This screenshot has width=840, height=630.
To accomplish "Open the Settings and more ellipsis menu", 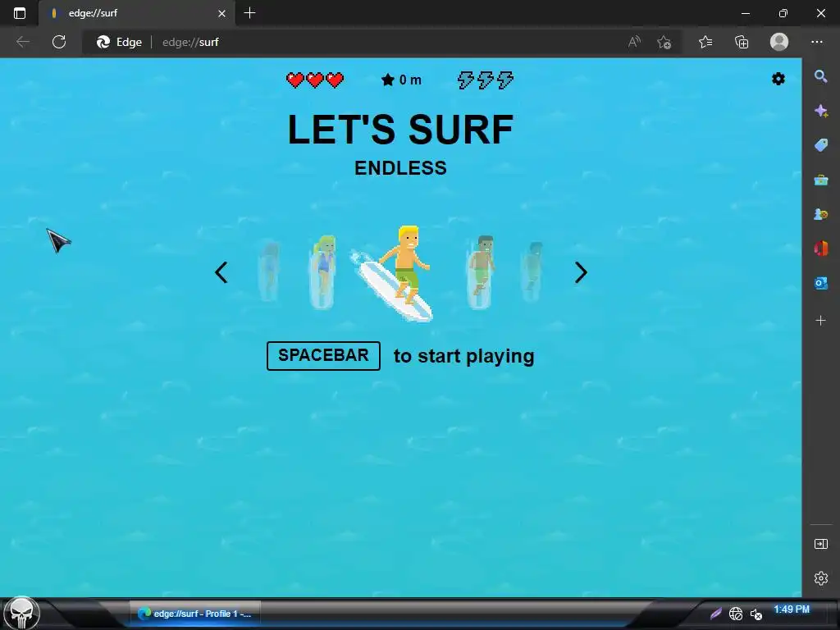I will pyautogui.click(x=816, y=42).
